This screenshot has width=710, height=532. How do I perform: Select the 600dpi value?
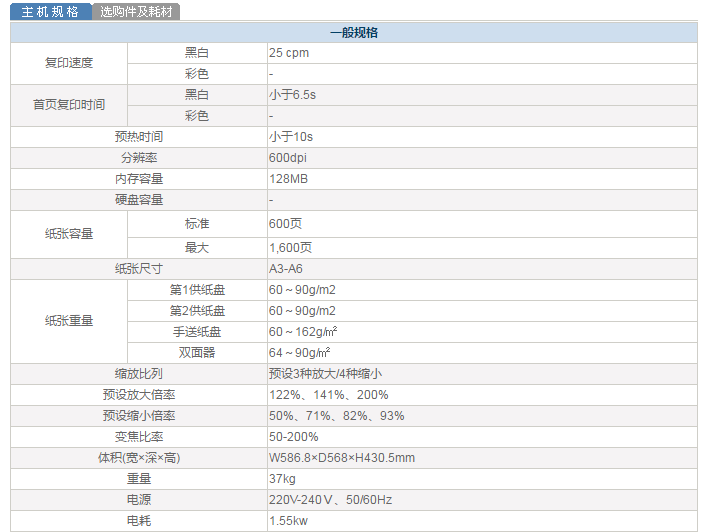pyautogui.click(x=288, y=158)
